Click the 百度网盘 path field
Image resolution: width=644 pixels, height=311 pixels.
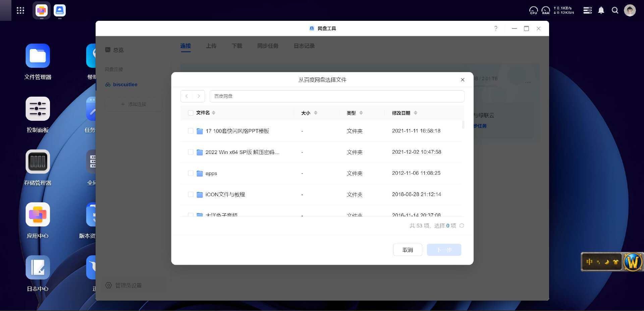(337, 96)
